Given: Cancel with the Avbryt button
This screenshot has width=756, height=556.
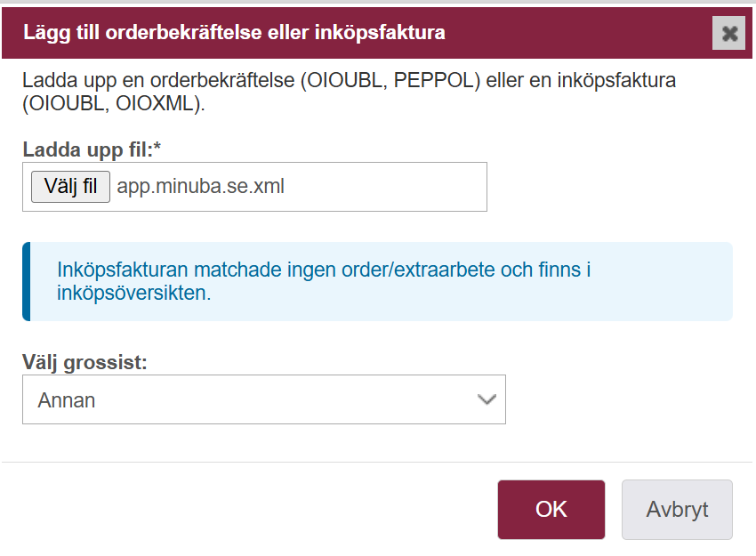Looking at the screenshot, I should tap(677, 510).
